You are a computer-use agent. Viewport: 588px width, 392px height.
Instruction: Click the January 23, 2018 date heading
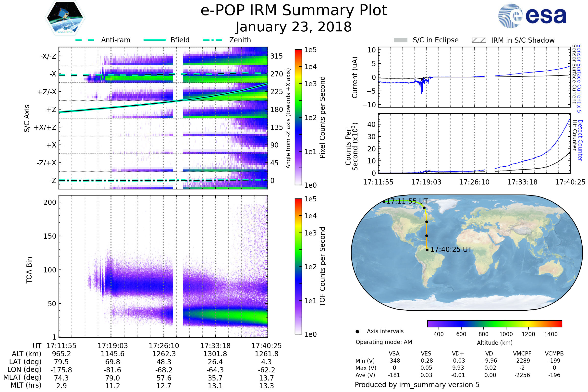click(x=294, y=27)
